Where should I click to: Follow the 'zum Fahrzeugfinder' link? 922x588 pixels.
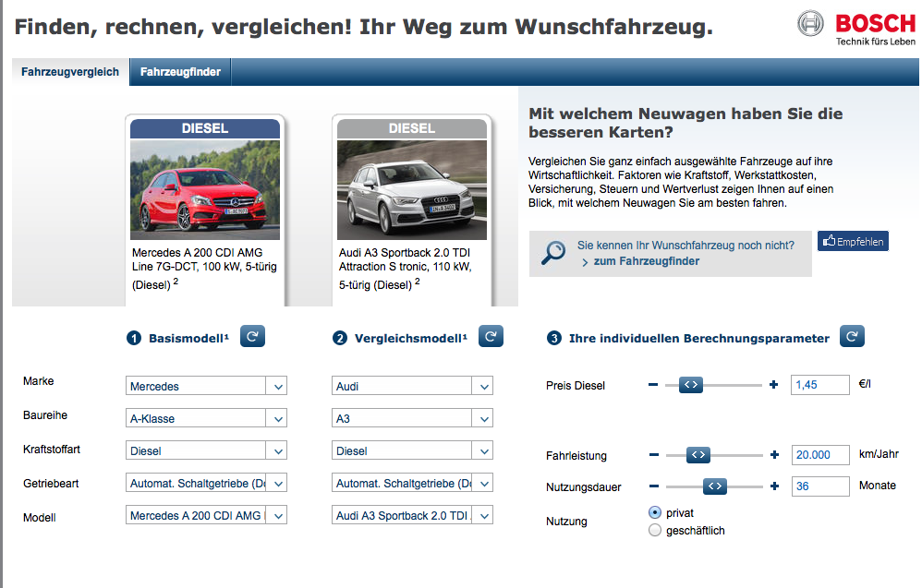[x=646, y=261]
